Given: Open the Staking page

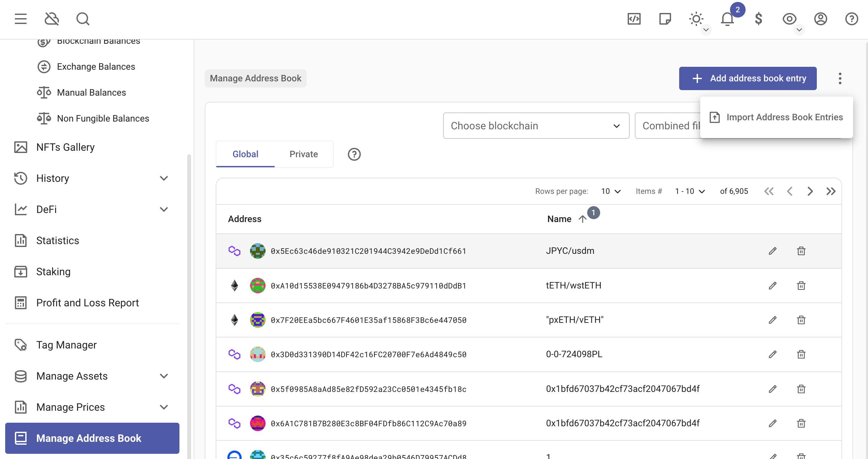Looking at the screenshot, I should coord(53,272).
